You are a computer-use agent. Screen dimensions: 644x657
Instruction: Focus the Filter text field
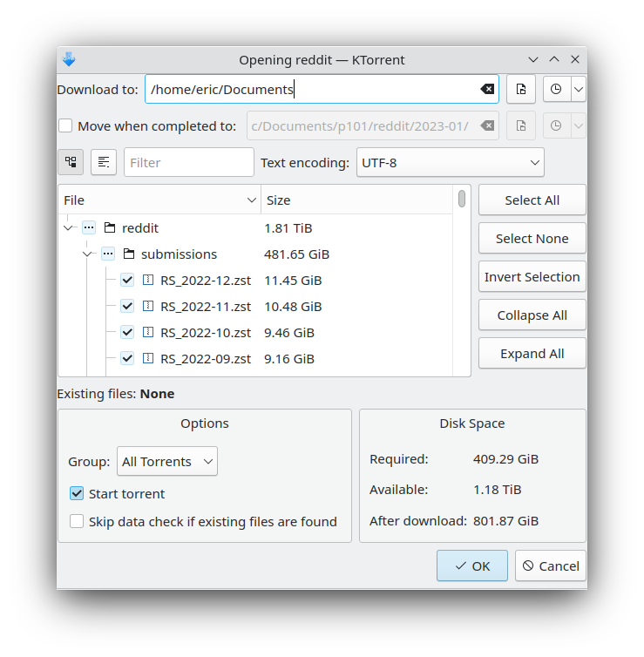[x=189, y=162]
